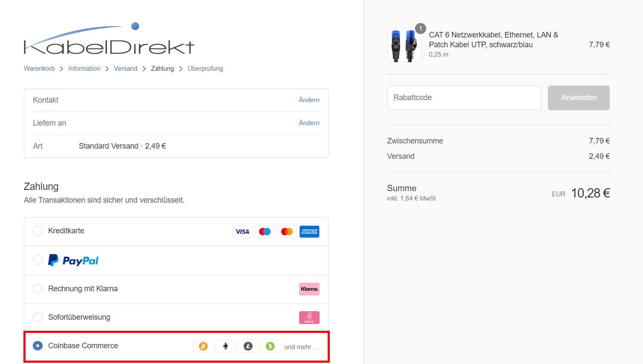643x364 pixels.
Task: Click the Bitcoin icon
Action: click(x=203, y=346)
